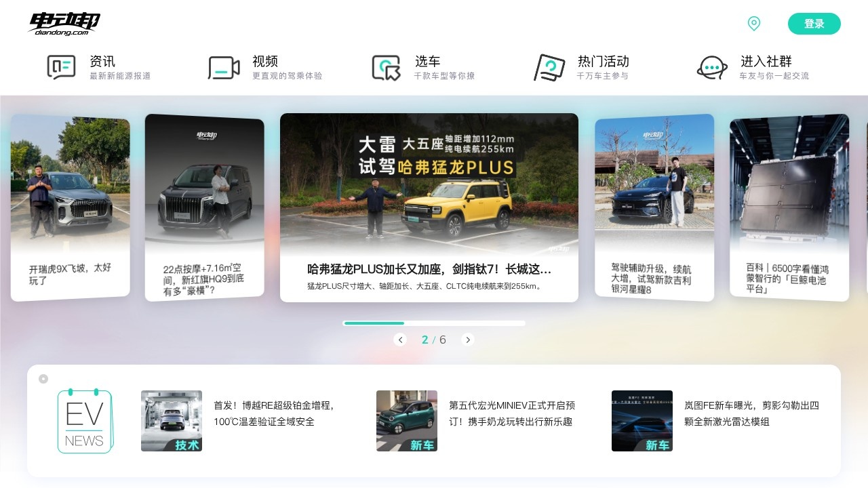This screenshot has height=488, width=868.
Task: Click the 选车 car selection icon
Action: [387, 68]
